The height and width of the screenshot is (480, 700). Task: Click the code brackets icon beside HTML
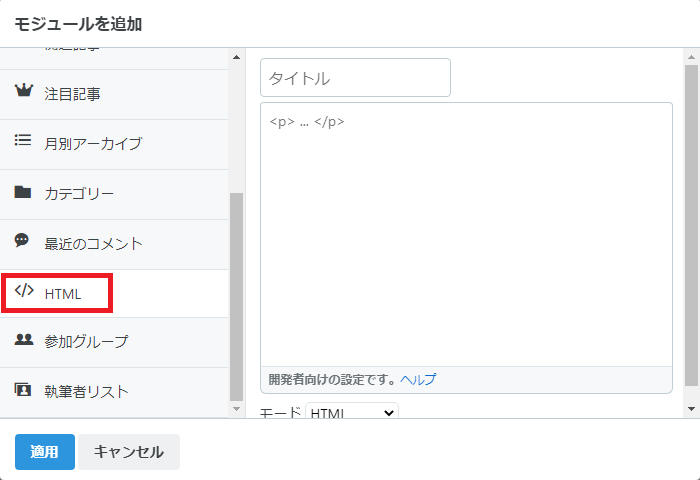click(x=24, y=290)
